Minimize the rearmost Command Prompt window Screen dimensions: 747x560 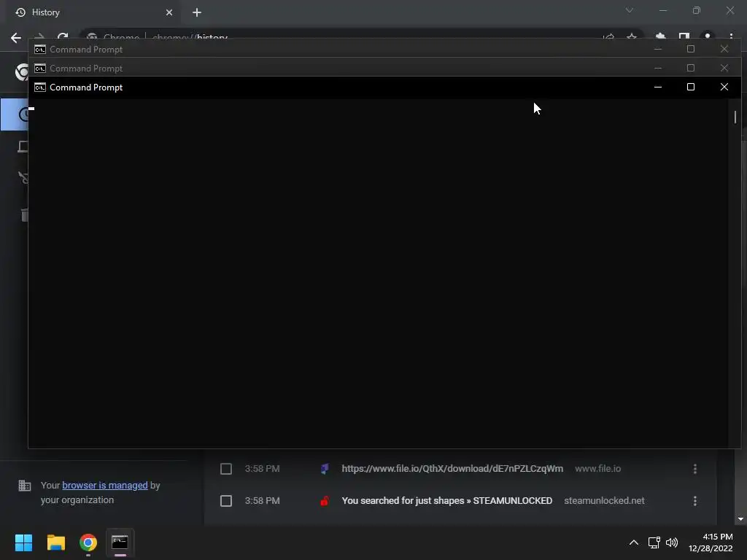(657, 49)
